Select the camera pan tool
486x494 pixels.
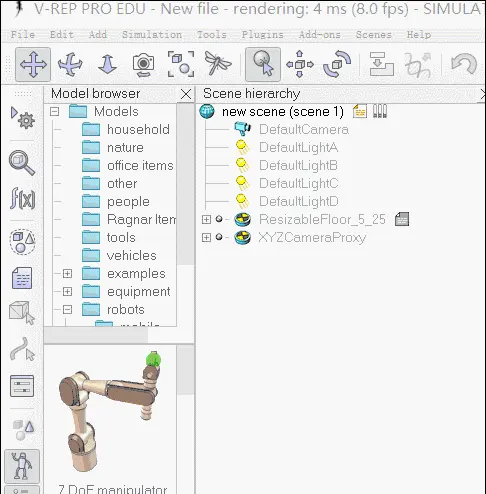pos(33,64)
